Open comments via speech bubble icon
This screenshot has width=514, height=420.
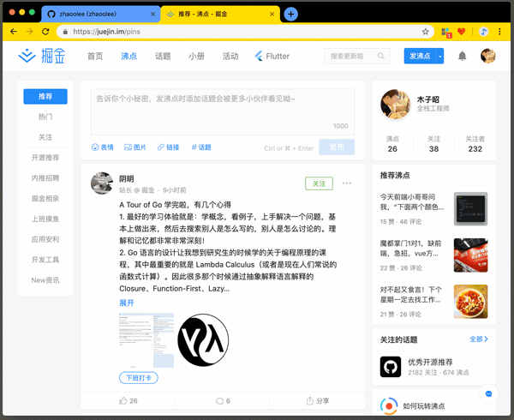(219, 400)
